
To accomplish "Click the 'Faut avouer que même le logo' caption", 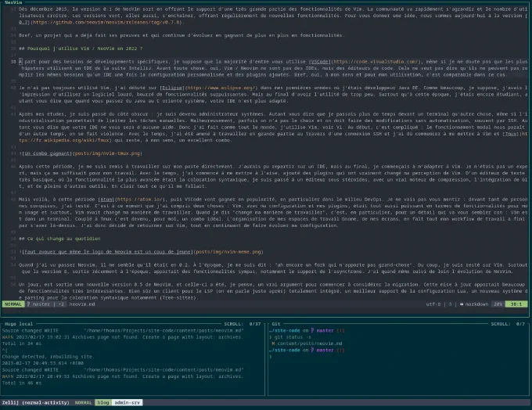I will (x=108, y=252).
